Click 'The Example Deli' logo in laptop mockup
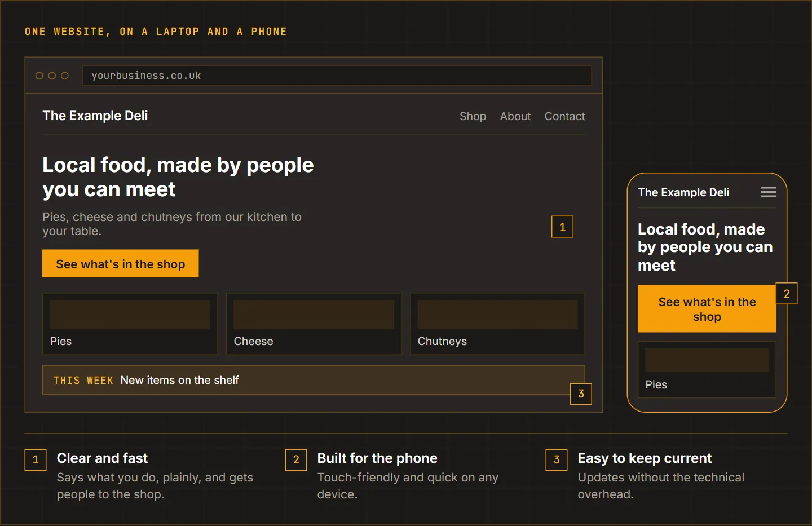 pyautogui.click(x=95, y=116)
